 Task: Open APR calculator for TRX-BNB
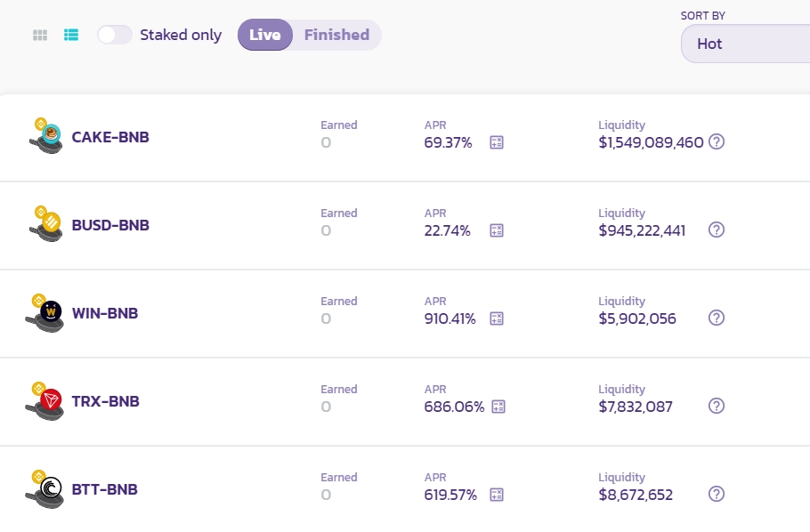[x=498, y=407]
